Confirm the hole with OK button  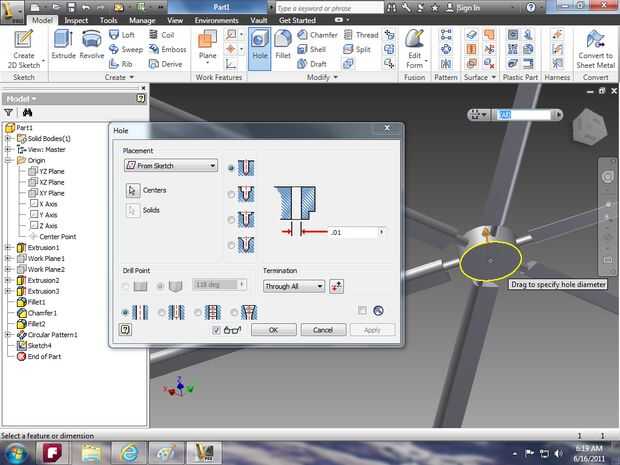pyautogui.click(x=274, y=330)
